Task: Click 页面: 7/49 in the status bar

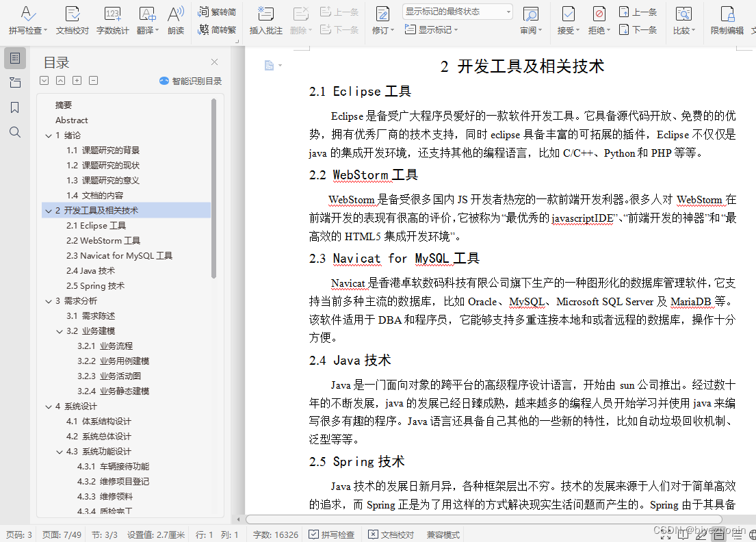Action: tap(62, 534)
